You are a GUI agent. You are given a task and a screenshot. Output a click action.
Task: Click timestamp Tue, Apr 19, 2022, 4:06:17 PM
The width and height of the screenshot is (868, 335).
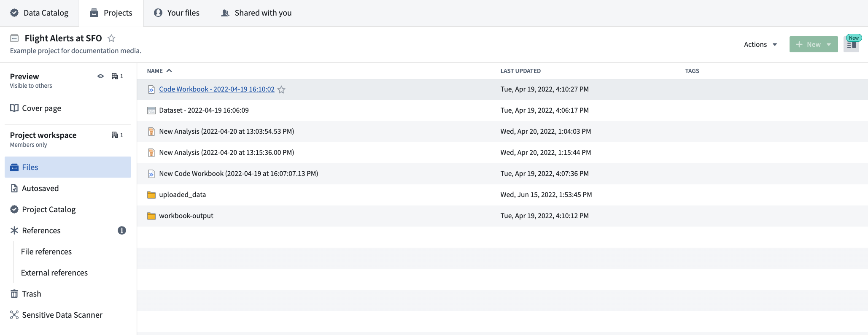[x=545, y=111]
